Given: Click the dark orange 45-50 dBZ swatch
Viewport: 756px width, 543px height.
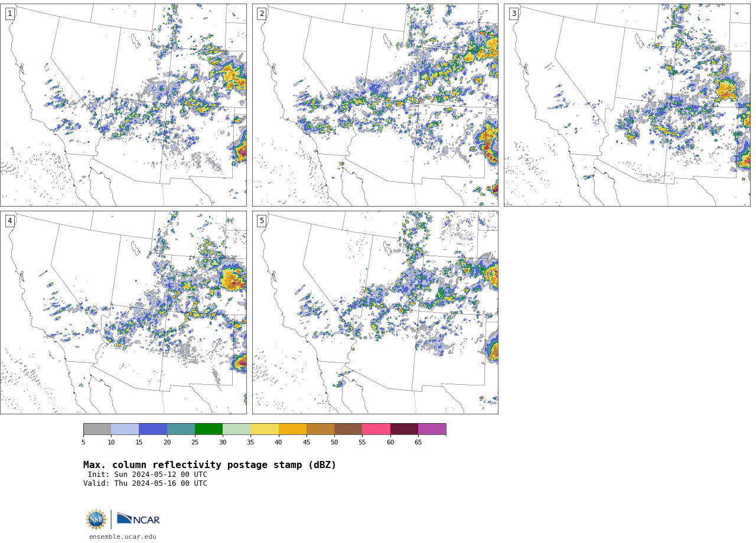Looking at the screenshot, I should (x=320, y=429).
